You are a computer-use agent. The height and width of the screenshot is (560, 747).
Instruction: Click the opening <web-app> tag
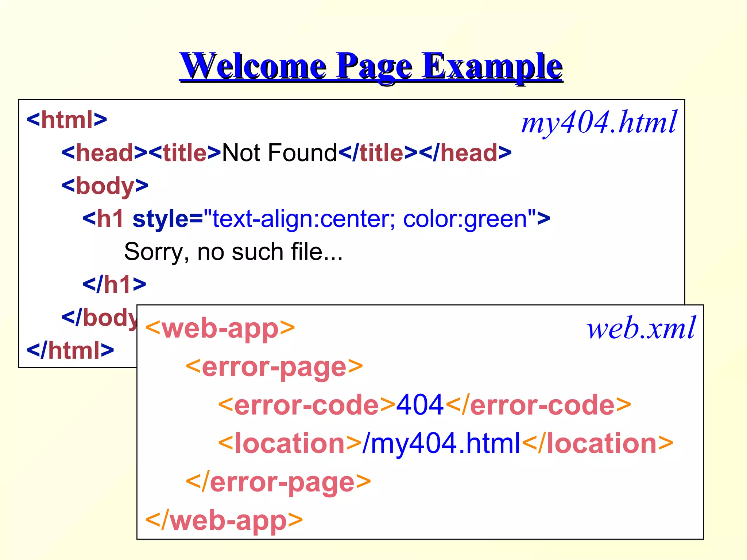pyautogui.click(x=220, y=329)
